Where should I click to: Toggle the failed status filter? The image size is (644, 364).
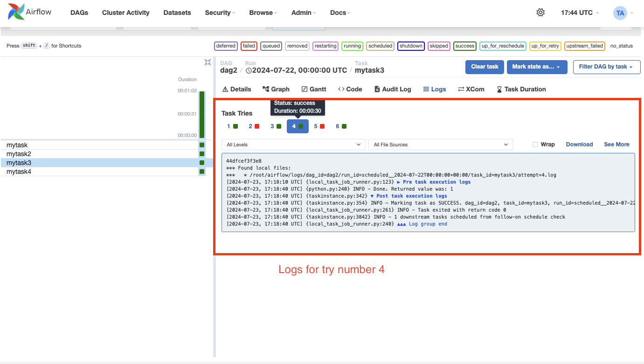click(x=249, y=46)
